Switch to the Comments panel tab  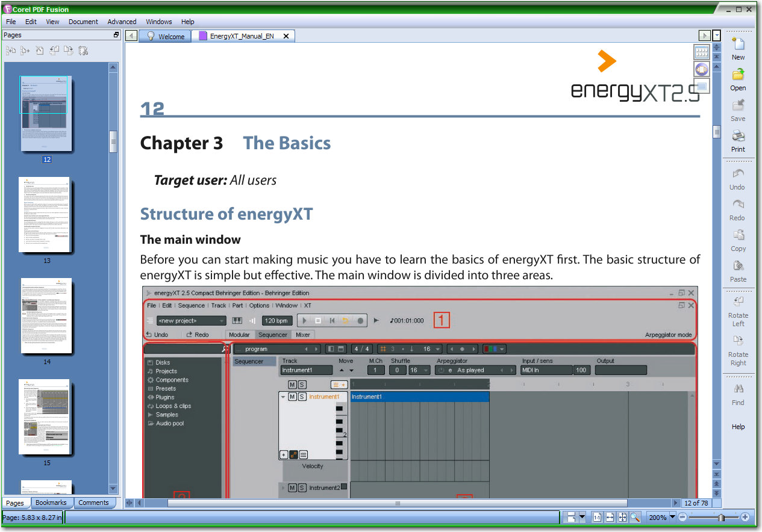pyautogui.click(x=94, y=503)
